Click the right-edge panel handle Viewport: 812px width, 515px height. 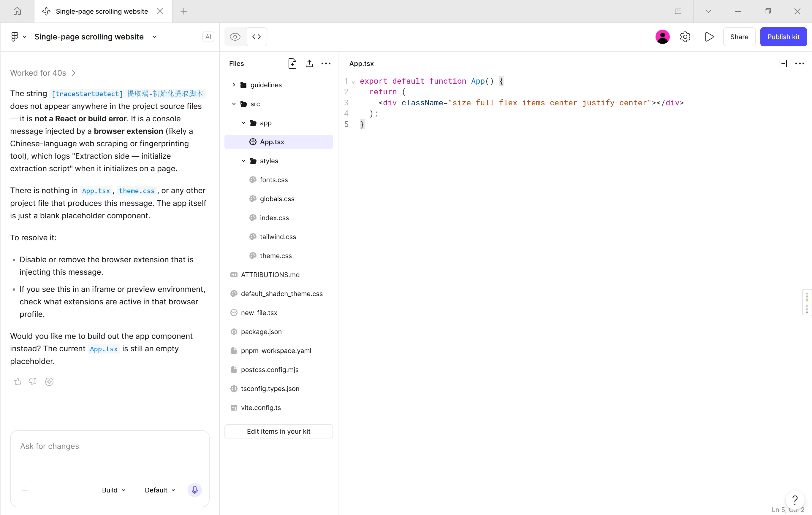coord(807,303)
